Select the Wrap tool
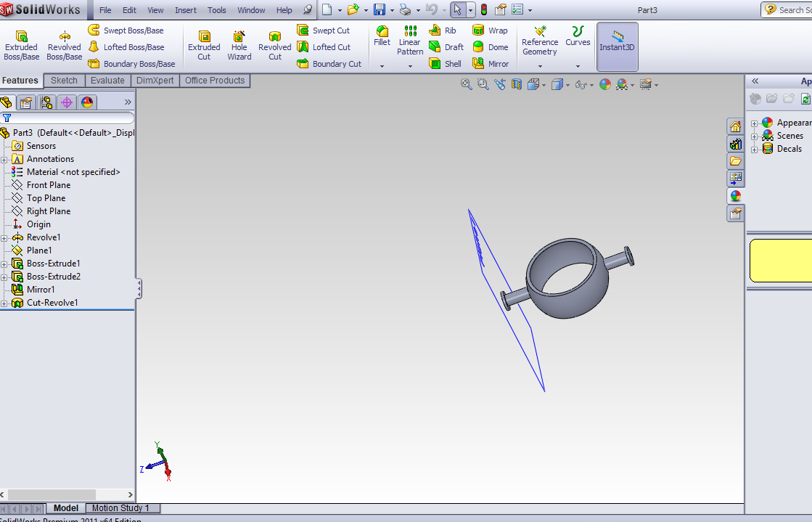 click(x=490, y=30)
